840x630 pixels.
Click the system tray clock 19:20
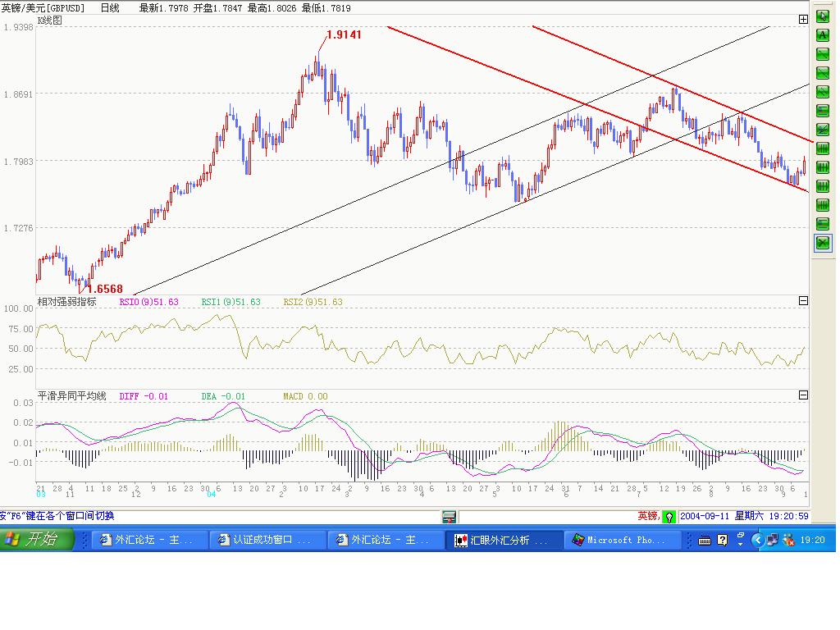tap(812, 540)
